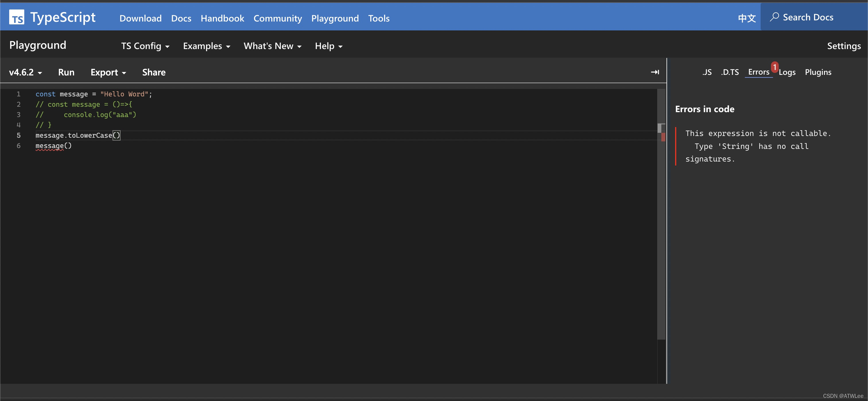Expand the Export dropdown options
The width and height of the screenshot is (868, 401).
pos(107,72)
